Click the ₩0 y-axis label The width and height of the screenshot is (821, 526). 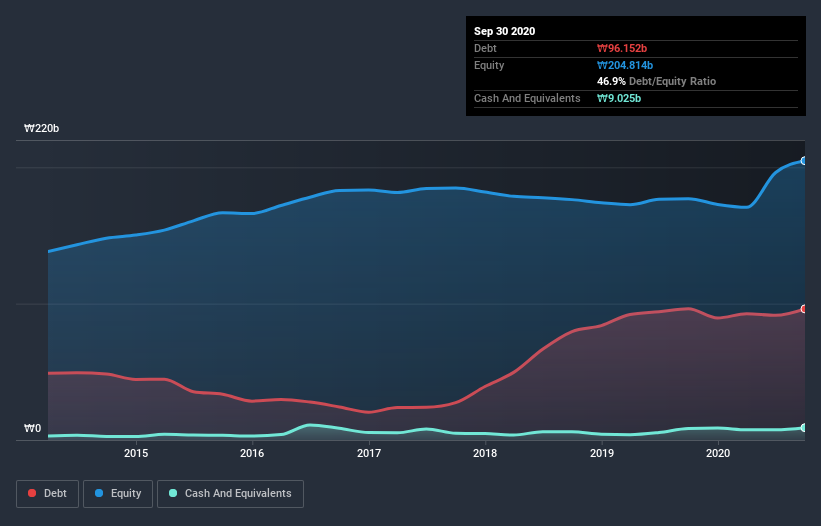(32, 428)
